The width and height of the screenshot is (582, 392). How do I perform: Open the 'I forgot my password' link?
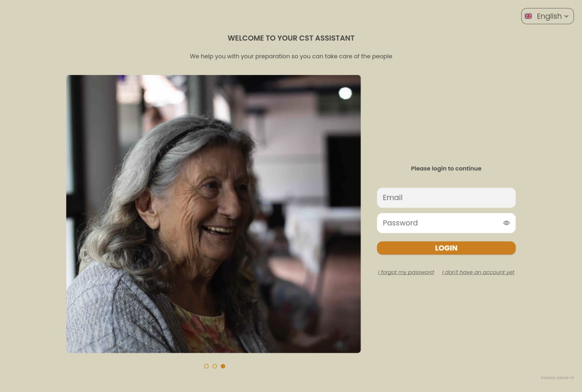tap(406, 272)
